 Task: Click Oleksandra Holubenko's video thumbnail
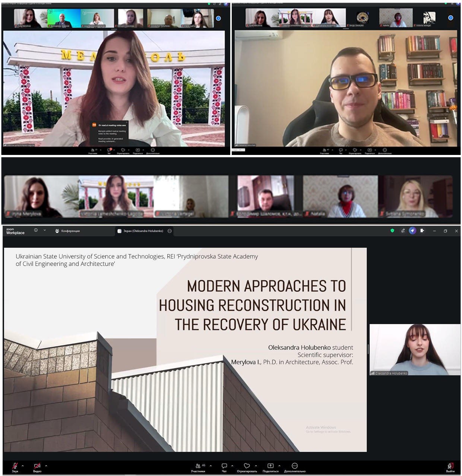click(x=415, y=349)
